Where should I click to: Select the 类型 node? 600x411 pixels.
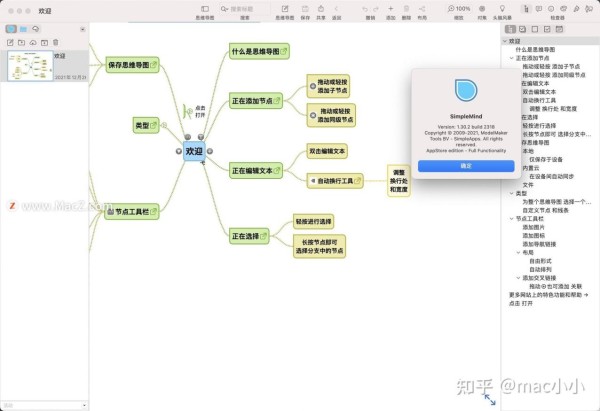[x=146, y=125]
